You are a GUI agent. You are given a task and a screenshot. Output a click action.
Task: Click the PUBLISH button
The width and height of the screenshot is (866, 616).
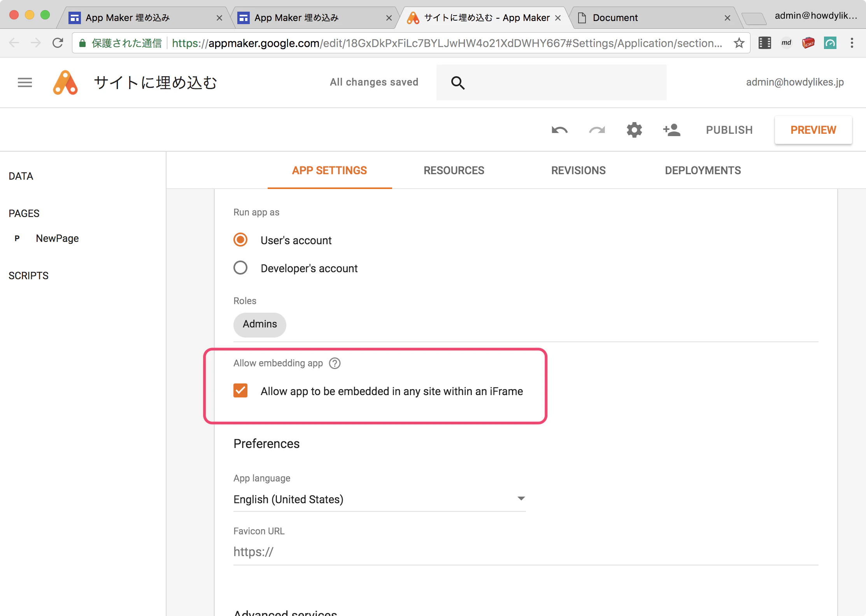point(729,130)
